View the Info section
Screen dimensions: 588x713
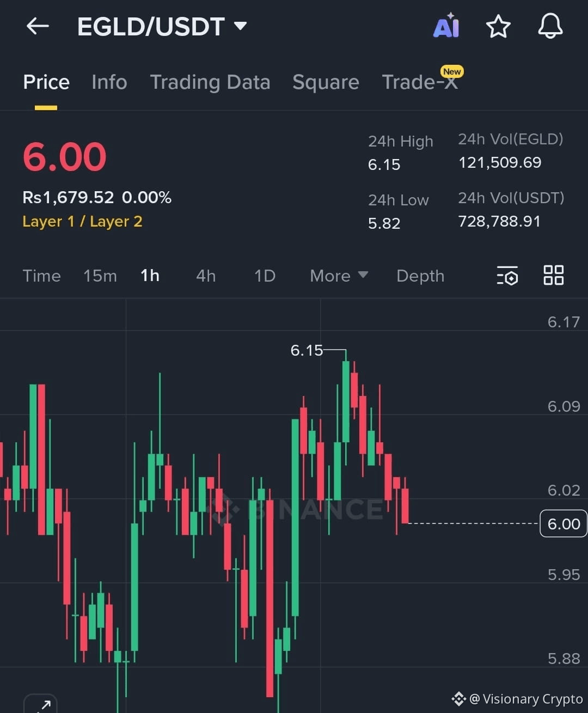[x=109, y=82]
